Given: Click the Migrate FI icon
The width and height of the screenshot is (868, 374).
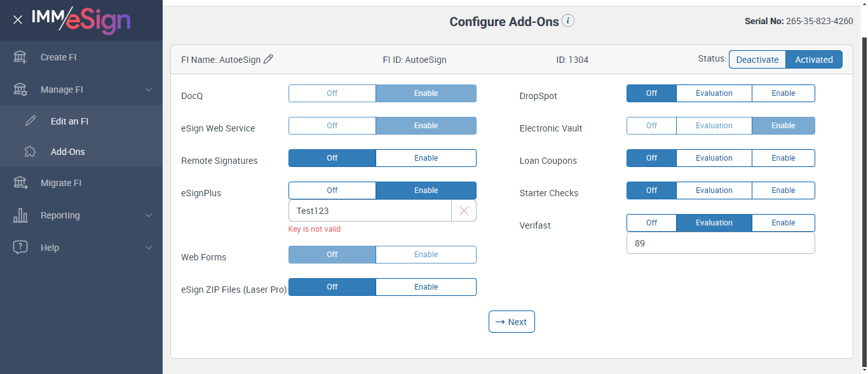Looking at the screenshot, I should tap(20, 183).
